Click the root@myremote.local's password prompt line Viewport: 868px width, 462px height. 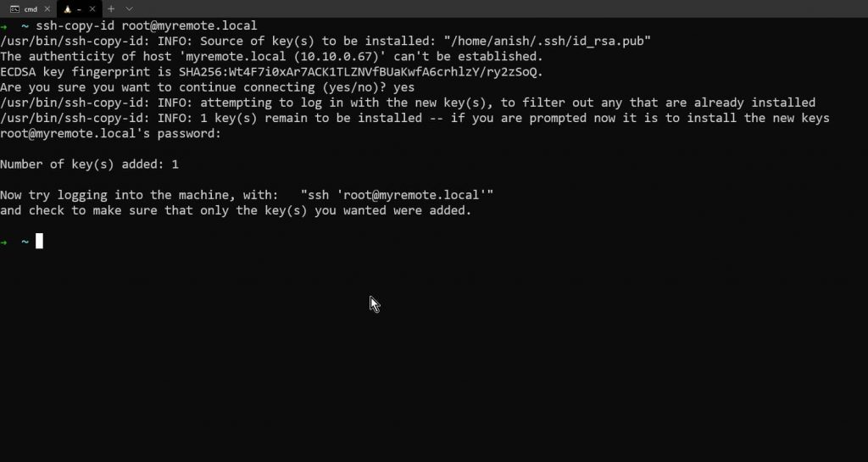[x=111, y=133]
